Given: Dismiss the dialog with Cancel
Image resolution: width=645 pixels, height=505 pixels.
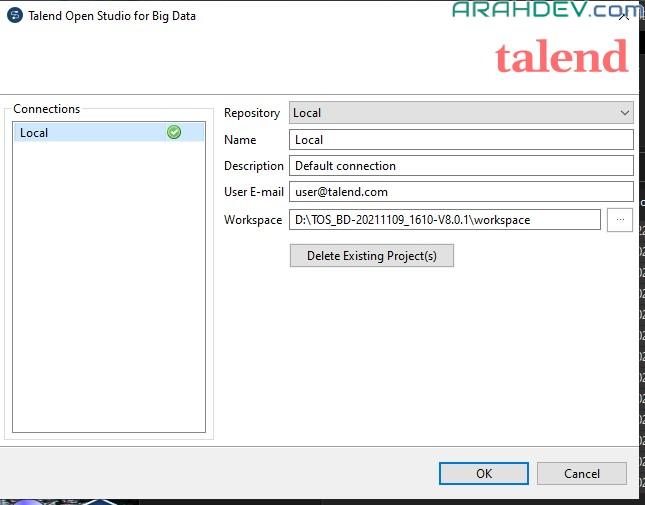Looking at the screenshot, I should [581, 473].
